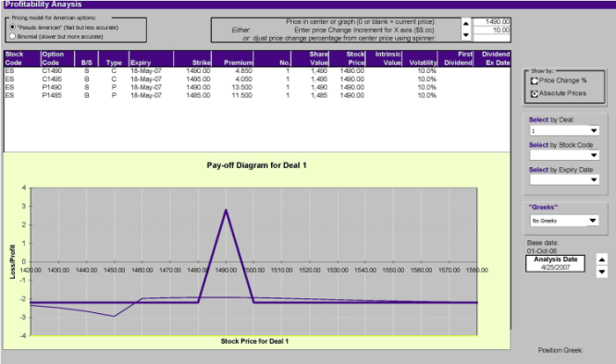Open the Select by Stock Code dropdown
The image size is (616, 364).
[594, 155]
